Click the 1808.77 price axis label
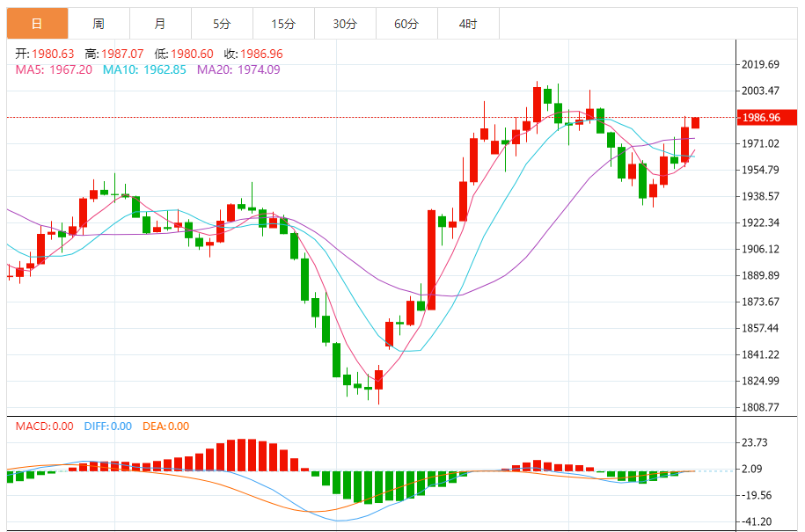The width and height of the screenshot is (805, 532). 760,407
